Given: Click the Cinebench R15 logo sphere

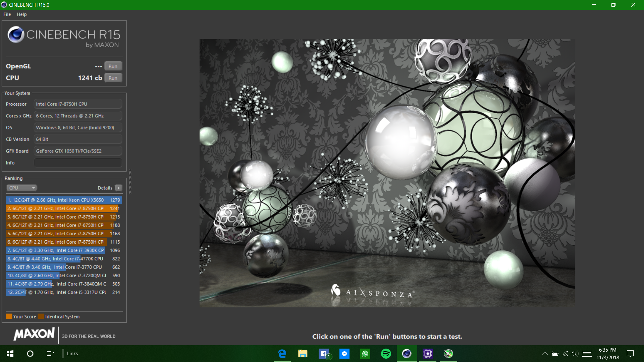Looking at the screenshot, I should [x=16, y=34].
